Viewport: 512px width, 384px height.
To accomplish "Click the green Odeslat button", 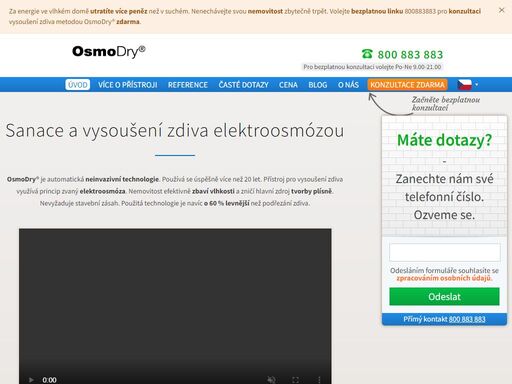I will (444, 296).
